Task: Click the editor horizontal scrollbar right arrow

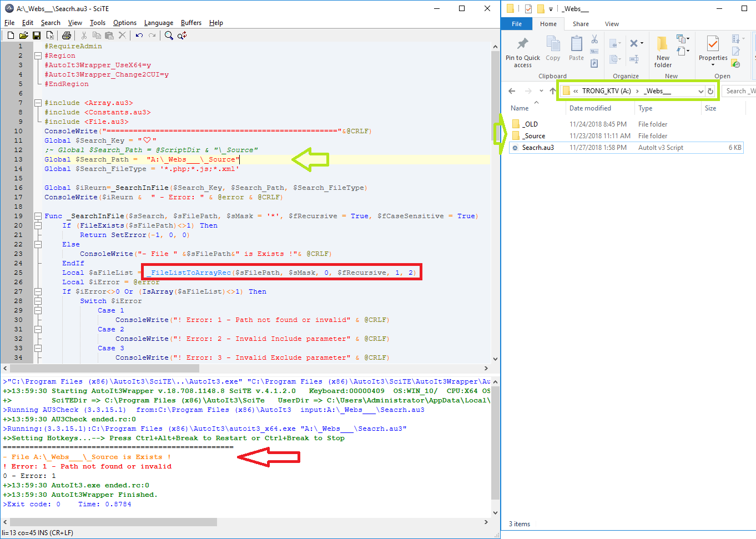Action: pyautogui.click(x=486, y=368)
